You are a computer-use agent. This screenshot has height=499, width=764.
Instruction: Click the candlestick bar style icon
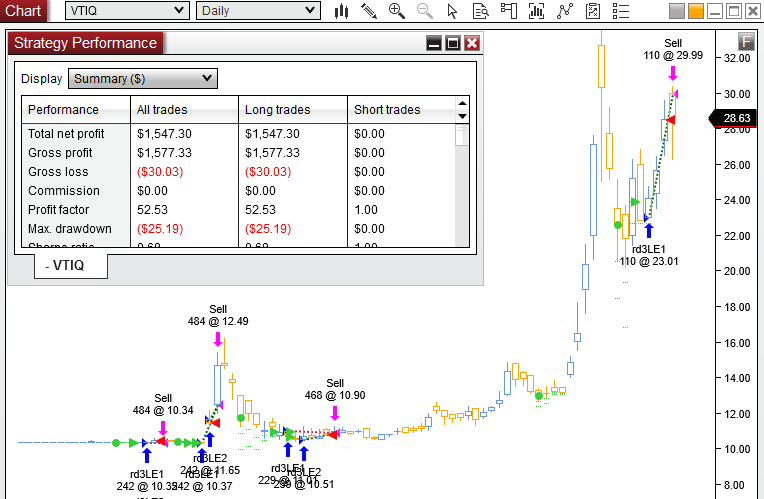(x=342, y=11)
